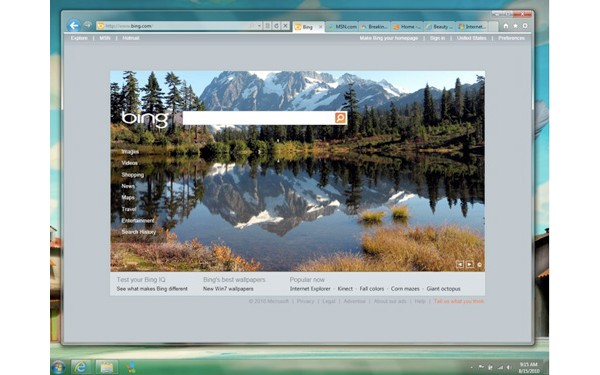Click the orange search magnifier button

pos(341,118)
